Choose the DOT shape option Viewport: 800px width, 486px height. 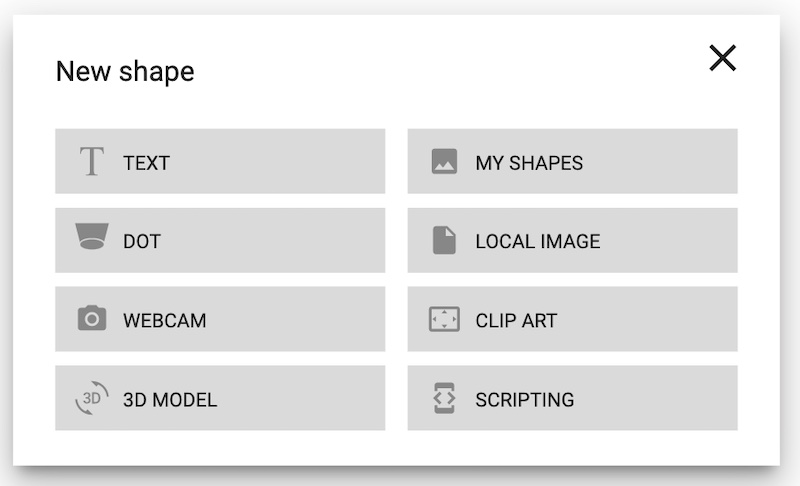click(x=220, y=240)
